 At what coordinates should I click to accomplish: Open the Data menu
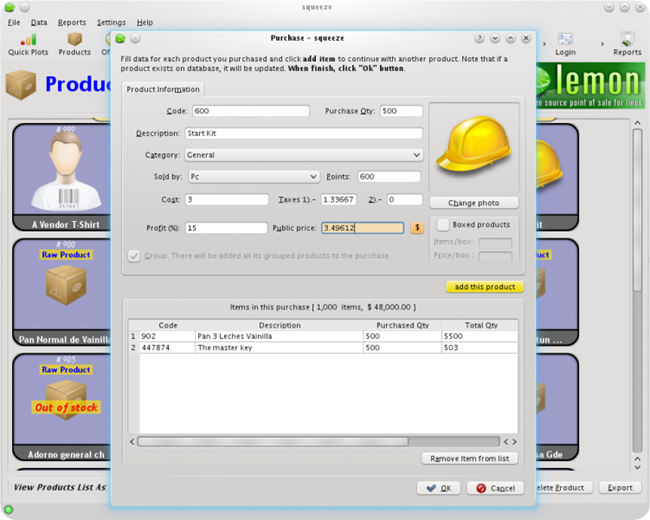pyautogui.click(x=39, y=22)
